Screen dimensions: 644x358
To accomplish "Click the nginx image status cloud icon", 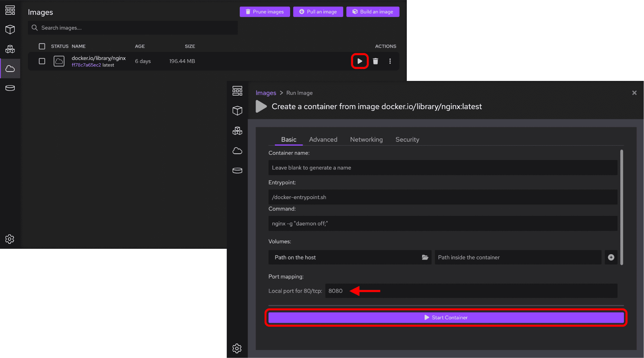I will 59,61.
